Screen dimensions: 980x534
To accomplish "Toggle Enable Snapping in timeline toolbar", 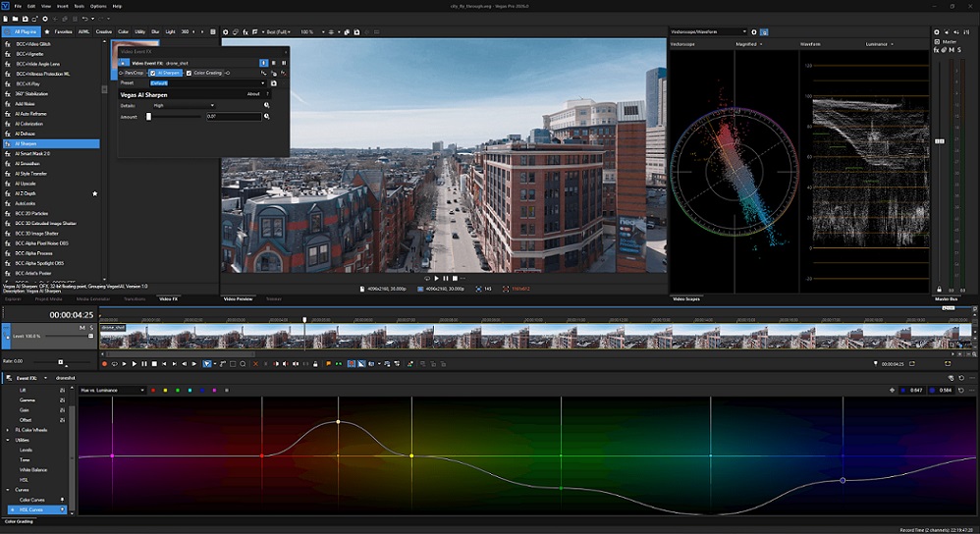I will click(352, 363).
